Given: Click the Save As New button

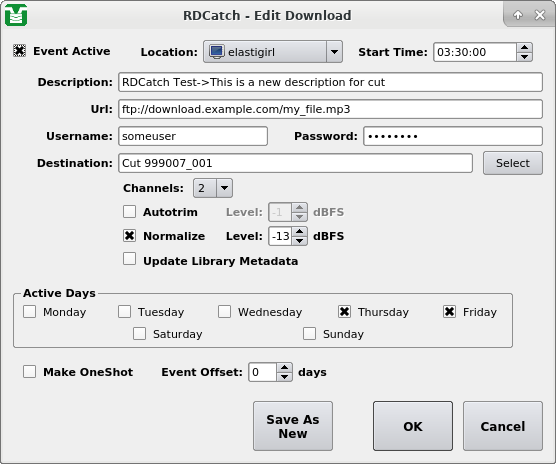Looking at the screenshot, I should tap(293, 426).
